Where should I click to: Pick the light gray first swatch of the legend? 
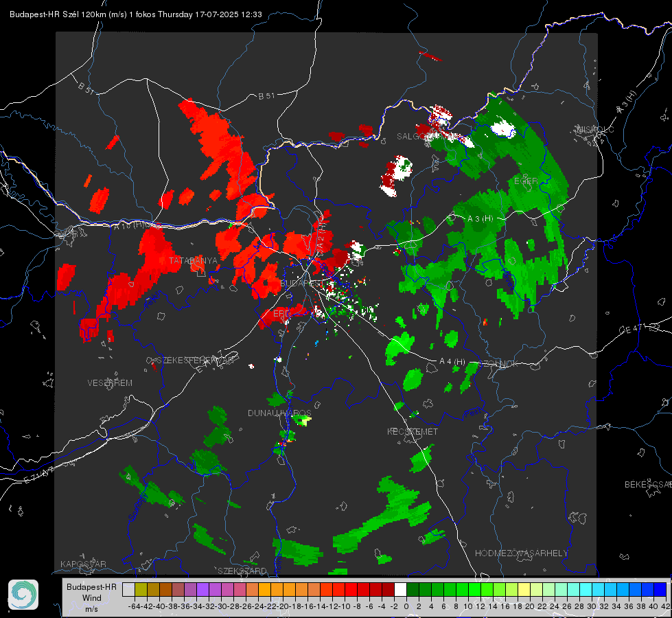128,590
